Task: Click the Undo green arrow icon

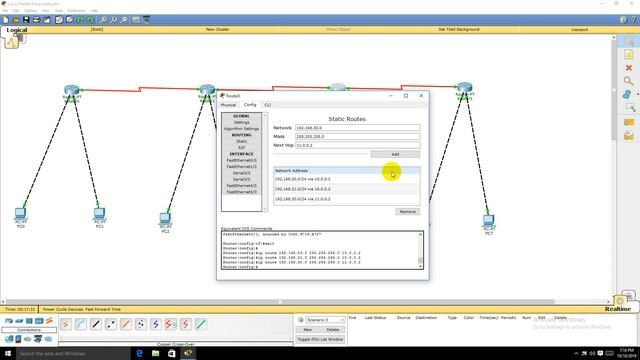Action: tap(80, 20)
